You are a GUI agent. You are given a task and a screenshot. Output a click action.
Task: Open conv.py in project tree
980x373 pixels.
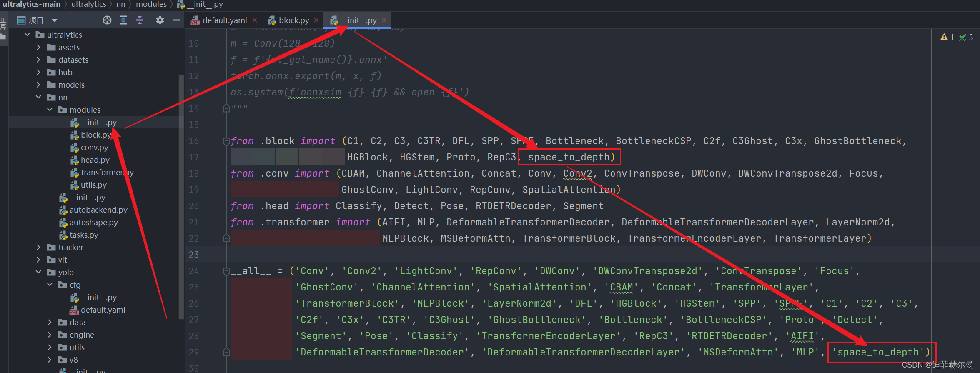click(x=94, y=147)
